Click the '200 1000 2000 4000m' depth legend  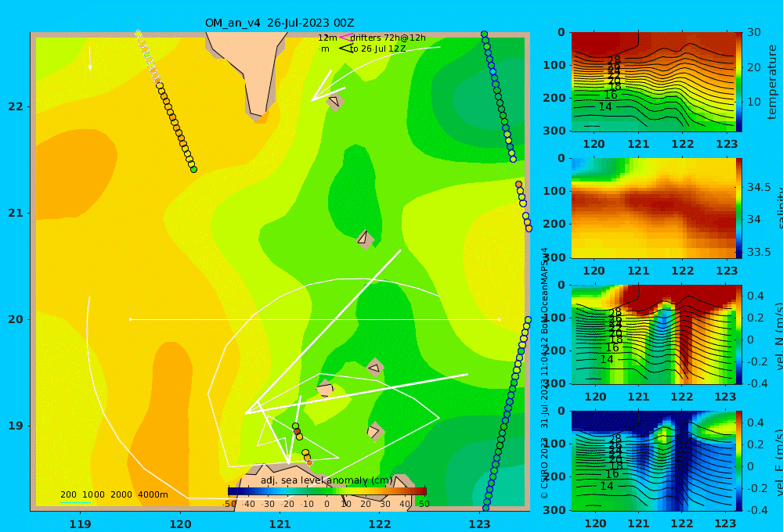pos(114,494)
